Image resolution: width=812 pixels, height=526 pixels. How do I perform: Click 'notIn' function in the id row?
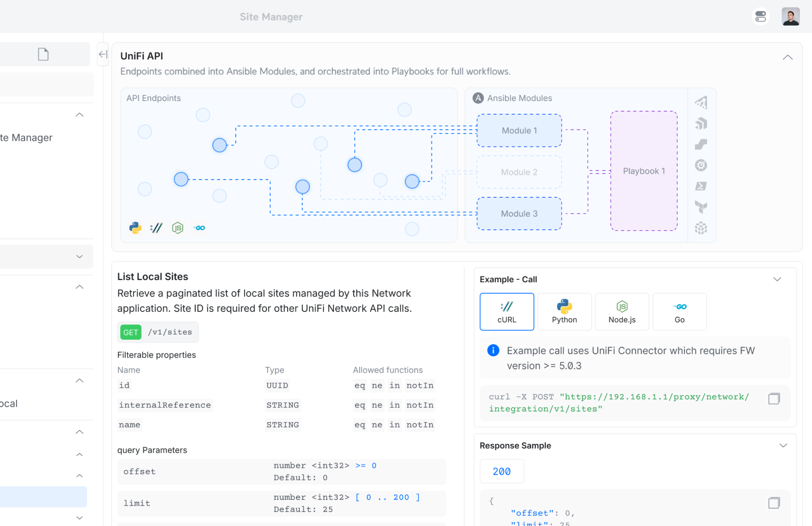click(420, 385)
